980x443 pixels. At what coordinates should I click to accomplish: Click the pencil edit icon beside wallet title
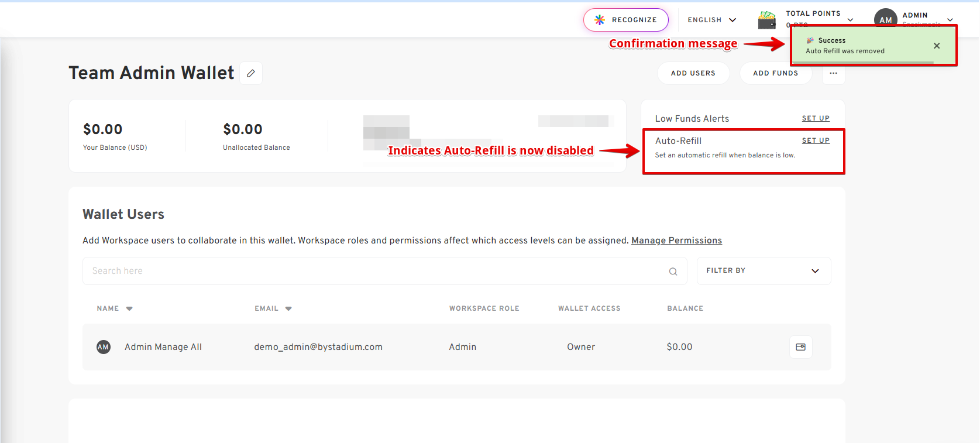[x=251, y=73]
